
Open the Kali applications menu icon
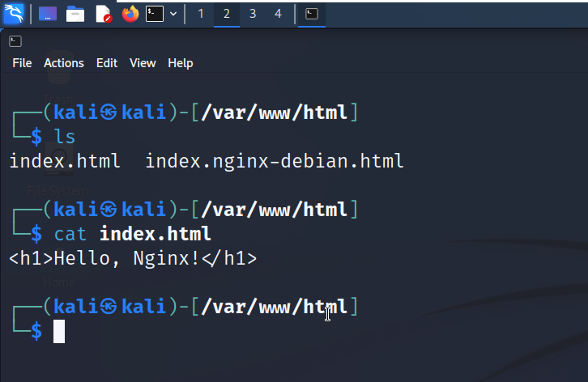[x=14, y=14]
